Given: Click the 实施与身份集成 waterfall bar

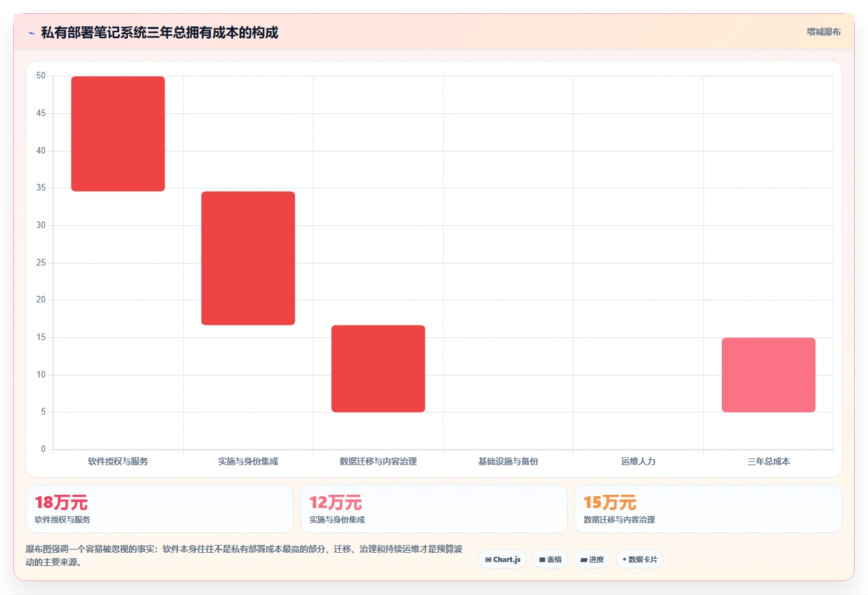Looking at the screenshot, I should coord(248,258).
